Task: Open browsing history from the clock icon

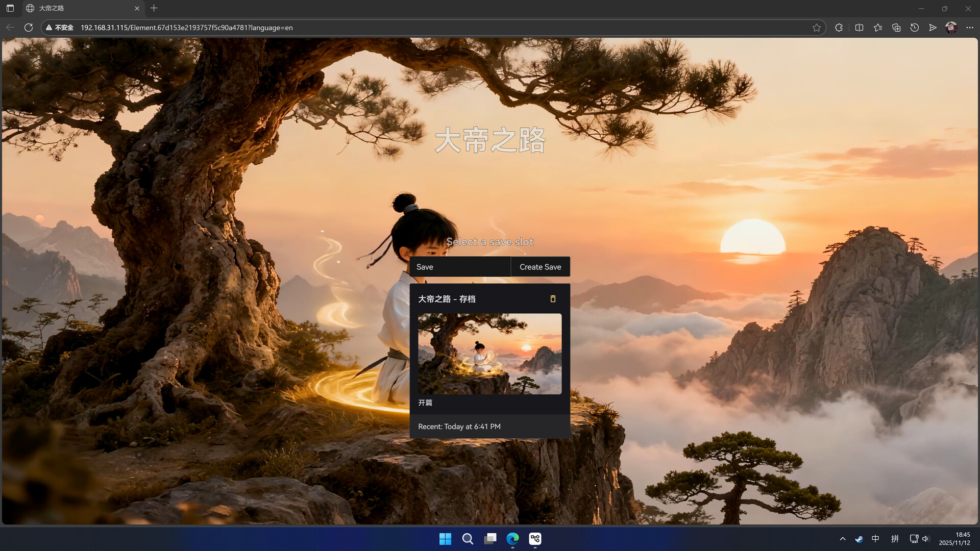Action: click(x=914, y=28)
